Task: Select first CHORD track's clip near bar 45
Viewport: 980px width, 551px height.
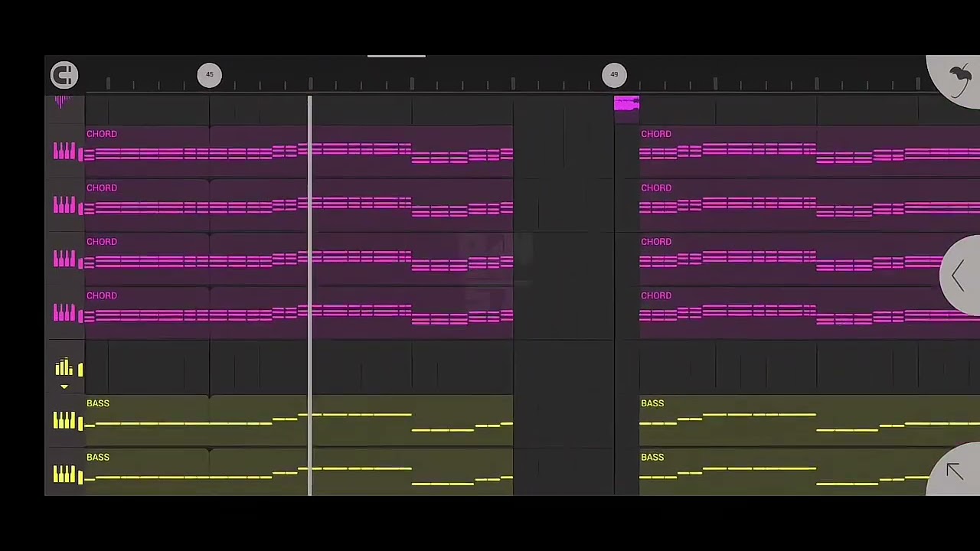Action: pos(299,152)
